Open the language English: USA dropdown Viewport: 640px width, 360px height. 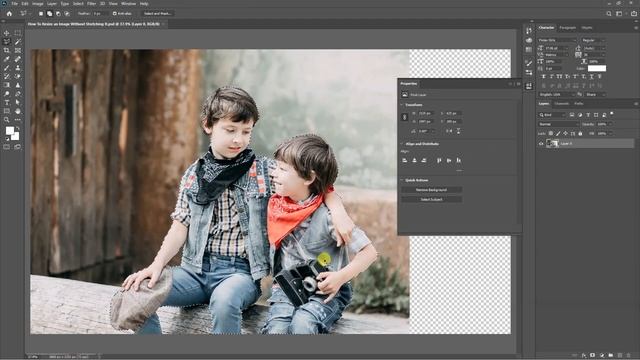[556, 94]
